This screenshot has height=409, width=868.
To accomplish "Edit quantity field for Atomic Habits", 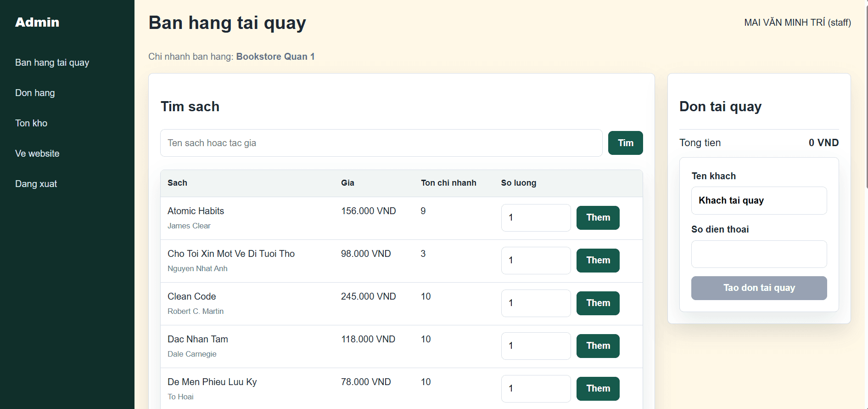I will [536, 218].
